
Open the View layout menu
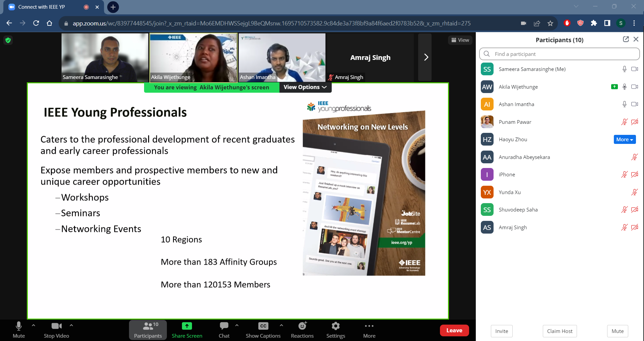click(x=460, y=40)
